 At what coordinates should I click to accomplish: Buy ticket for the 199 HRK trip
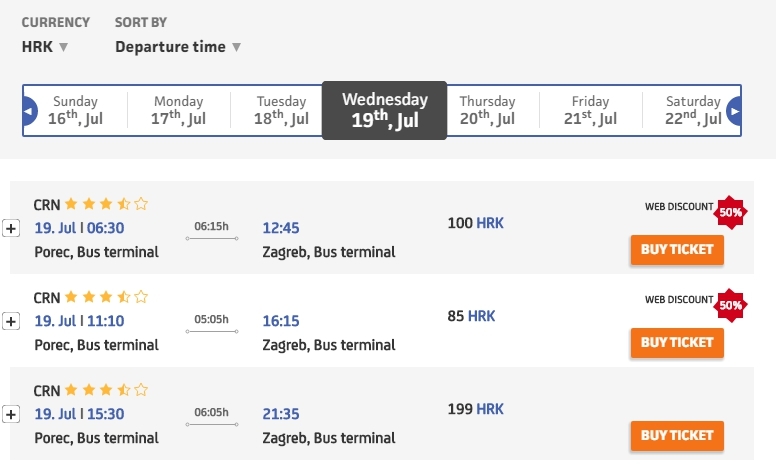[676, 436]
